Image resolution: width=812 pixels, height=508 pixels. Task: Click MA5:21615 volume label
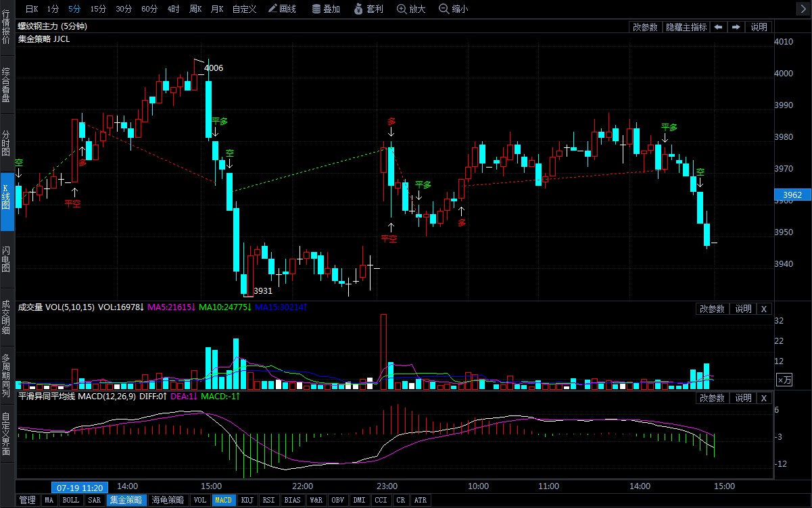point(171,307)
